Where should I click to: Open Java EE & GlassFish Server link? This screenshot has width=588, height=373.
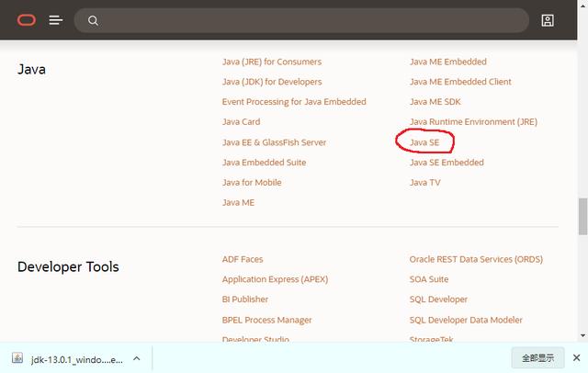[x=274, y=142]
